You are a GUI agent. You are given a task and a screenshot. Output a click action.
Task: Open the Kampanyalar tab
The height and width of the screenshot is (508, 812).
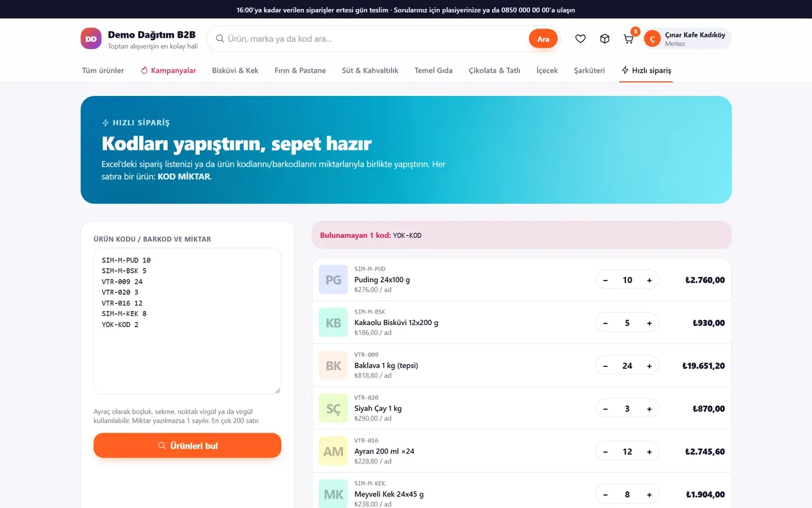(x=168, y=71)
